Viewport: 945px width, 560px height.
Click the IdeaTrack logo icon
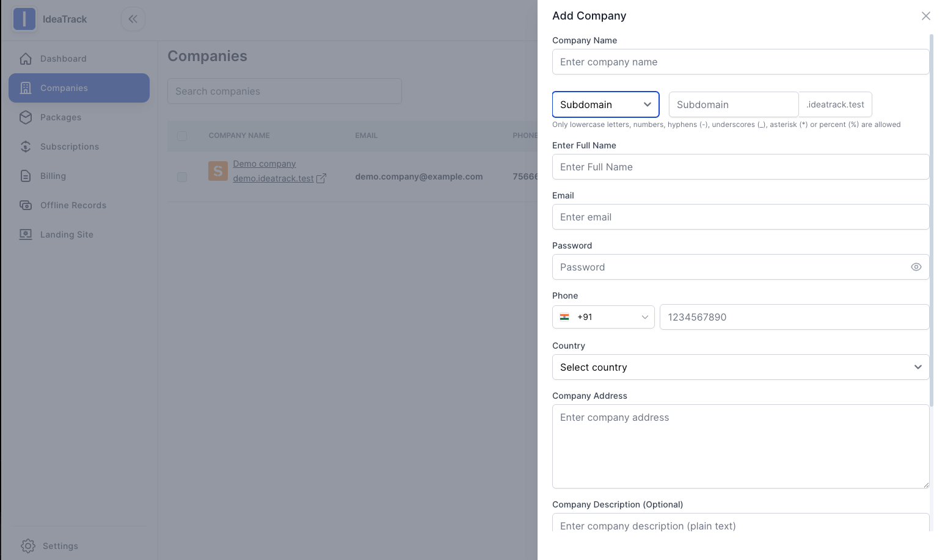coord(24,19)
